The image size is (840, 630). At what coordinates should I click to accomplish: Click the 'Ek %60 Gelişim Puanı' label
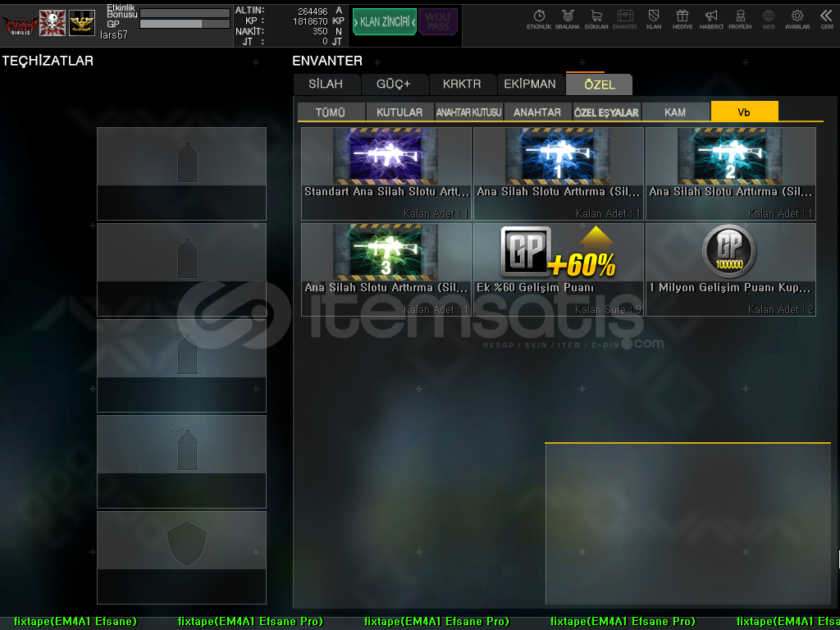coord(535,288)
